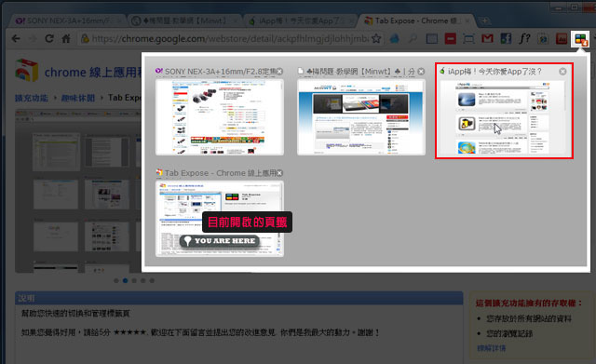Close the SONY NEX-3A tab thumbnail

[x=279, y=72]
